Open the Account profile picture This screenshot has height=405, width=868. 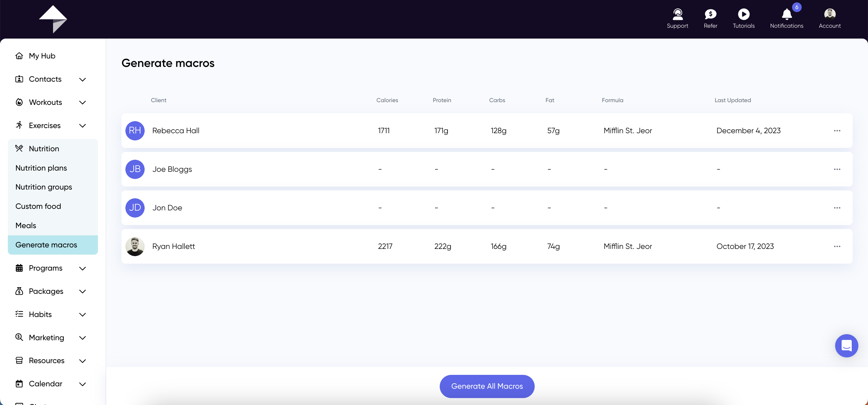pyautogui.click(x=830, y=14)
